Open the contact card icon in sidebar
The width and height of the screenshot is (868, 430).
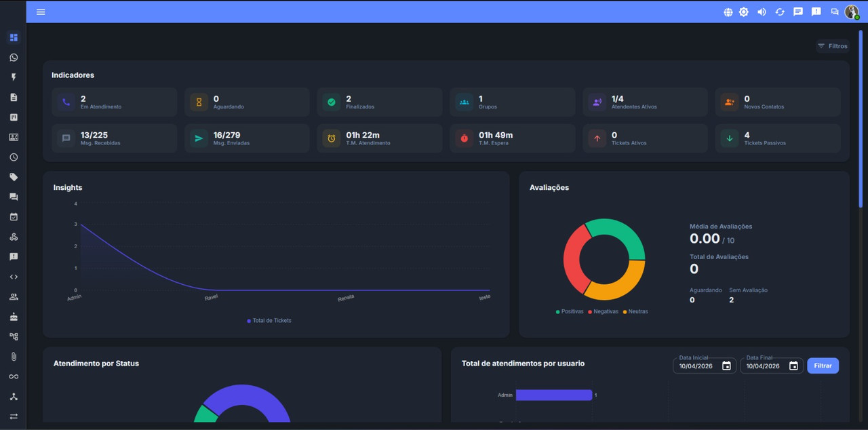[x=14, y=137]
